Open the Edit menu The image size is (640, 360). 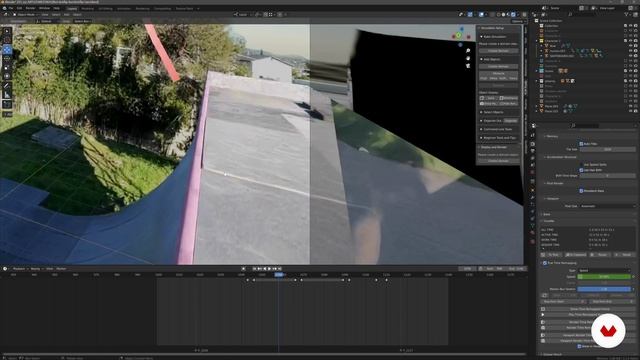(x=19, y=8)
